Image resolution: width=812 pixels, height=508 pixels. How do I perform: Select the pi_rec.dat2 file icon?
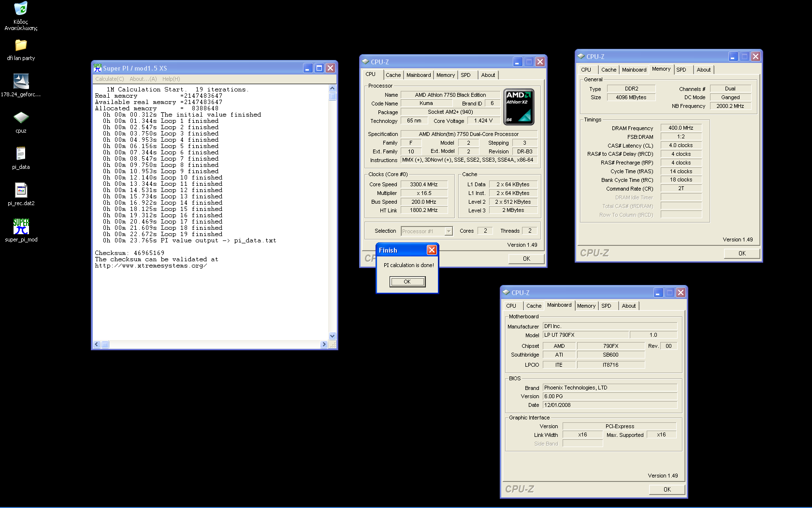pos(21,190)
